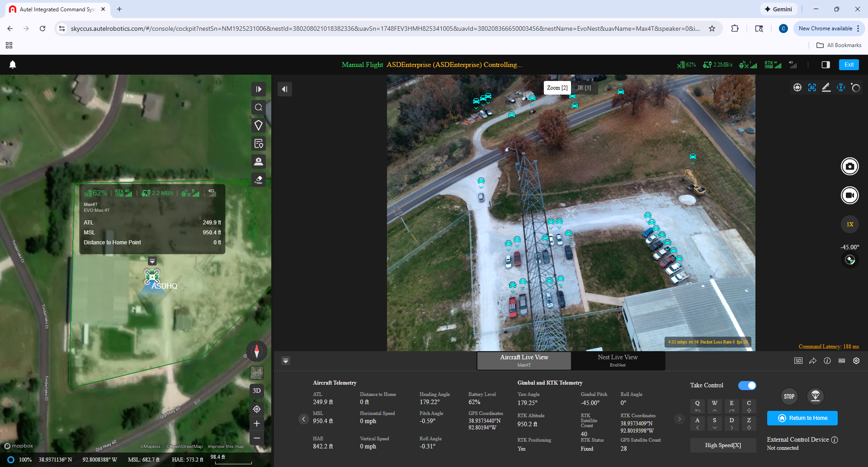Start video recording with the camcorder button
Viewport: 868px width, 467px height.
pyautogui.click(x=849, y=195)
